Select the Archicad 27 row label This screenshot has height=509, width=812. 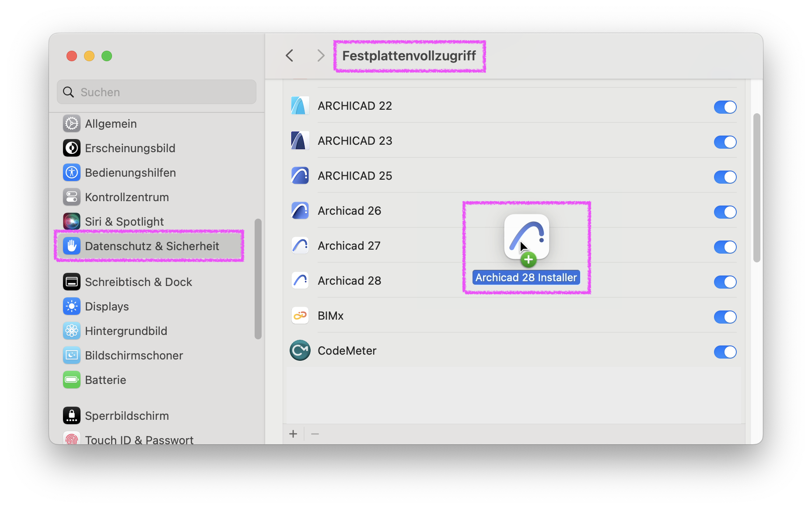349,246
